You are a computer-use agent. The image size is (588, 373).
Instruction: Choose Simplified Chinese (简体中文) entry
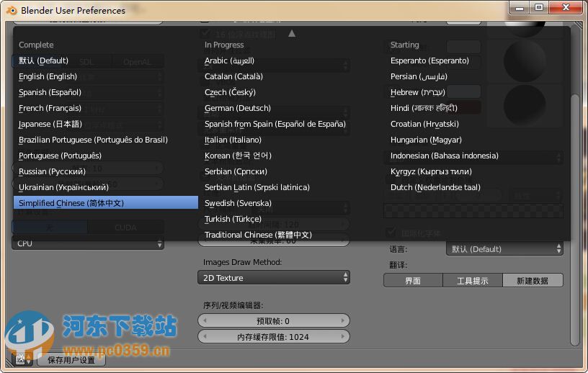[x=106, y=203]
